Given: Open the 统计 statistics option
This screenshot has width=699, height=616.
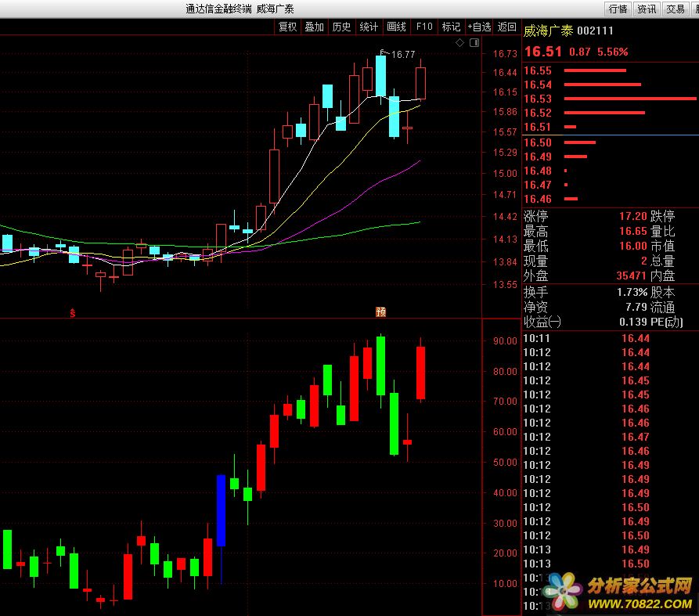Looking at the screenshot, I should point(369,27).
